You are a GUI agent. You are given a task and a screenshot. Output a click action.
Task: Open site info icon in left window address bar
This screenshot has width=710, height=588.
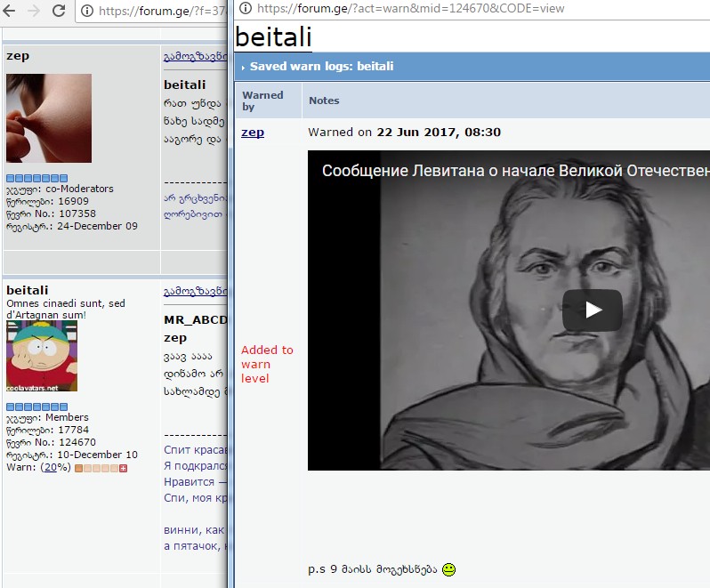click(x=87, y=11)
